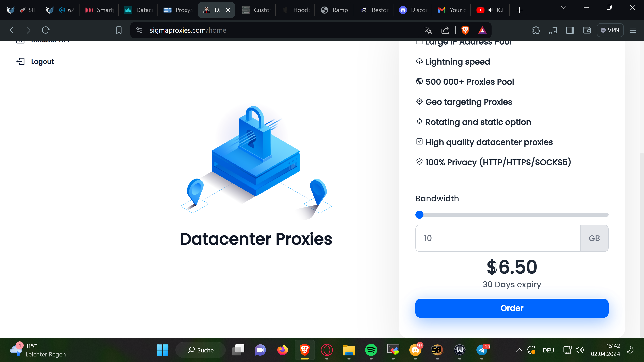Open the extensions puzzle icon

pos(536,30)
